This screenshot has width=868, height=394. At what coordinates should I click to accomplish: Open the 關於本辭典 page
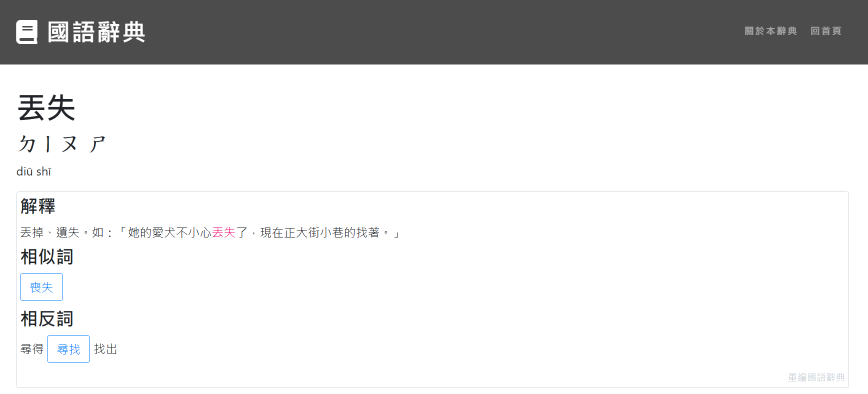click(x=770, y=31)
